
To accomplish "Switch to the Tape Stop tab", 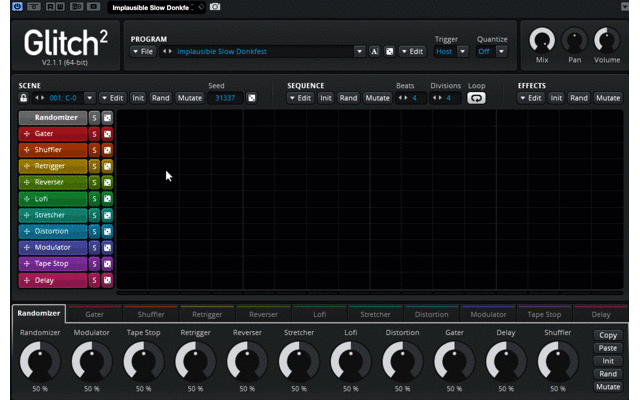I will coord(544,314).
